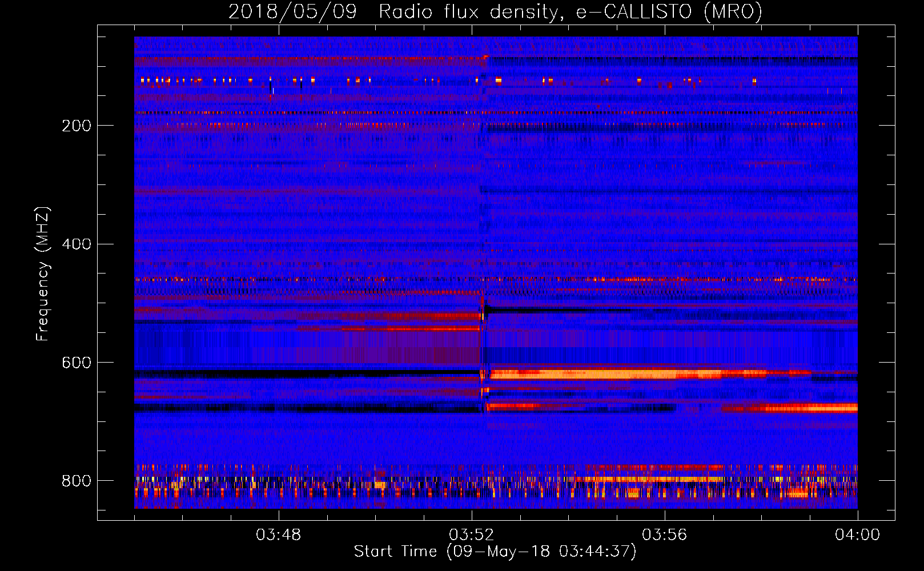Click the 400 frequency tick label
Screen dimensions: 924x571
tap(76, 244)
